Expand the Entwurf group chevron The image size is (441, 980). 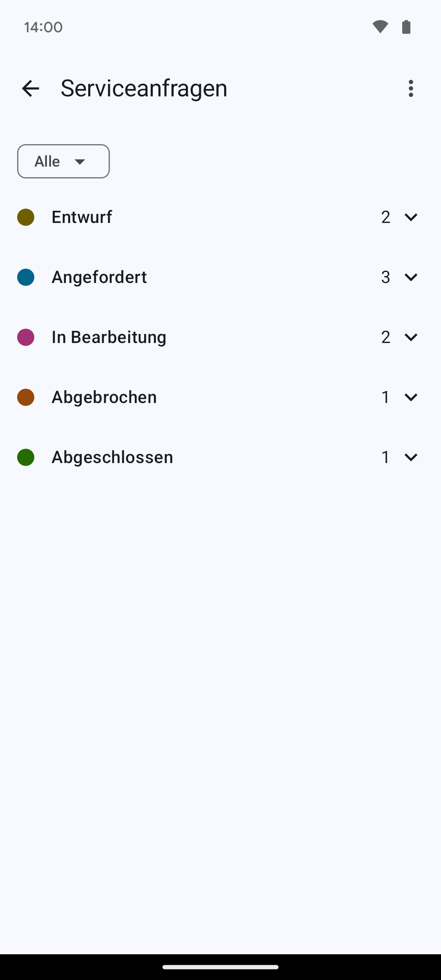tap(411, 217)
